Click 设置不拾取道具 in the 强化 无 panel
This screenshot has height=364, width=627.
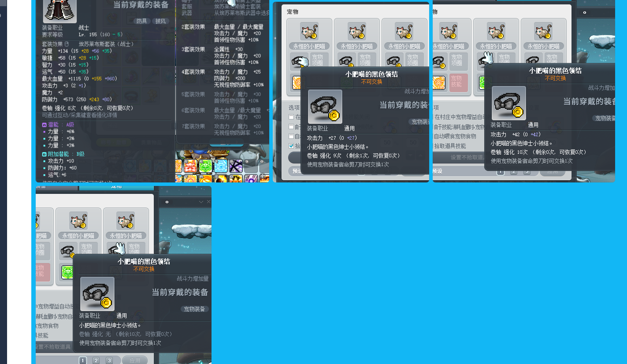(54, 347)
